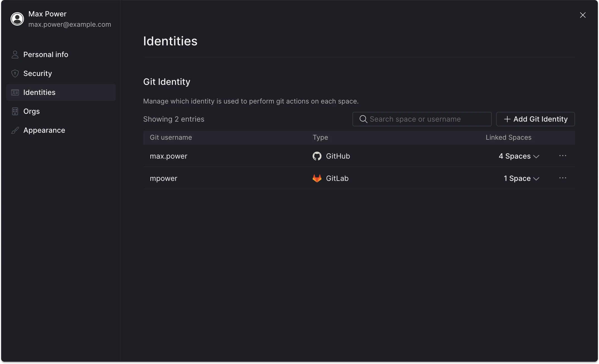
Task: Click the Showing 2 entries text
Action: (x=174, y=119)
